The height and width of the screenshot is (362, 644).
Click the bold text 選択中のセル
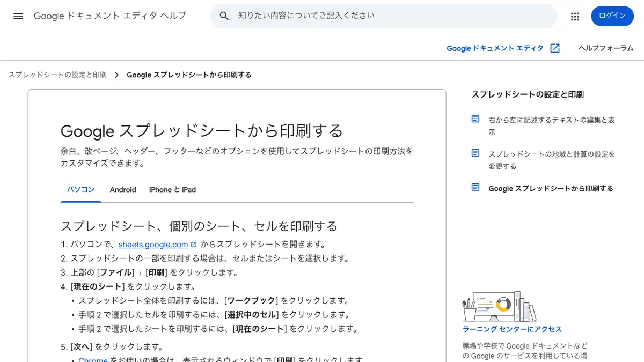[252, 315]
